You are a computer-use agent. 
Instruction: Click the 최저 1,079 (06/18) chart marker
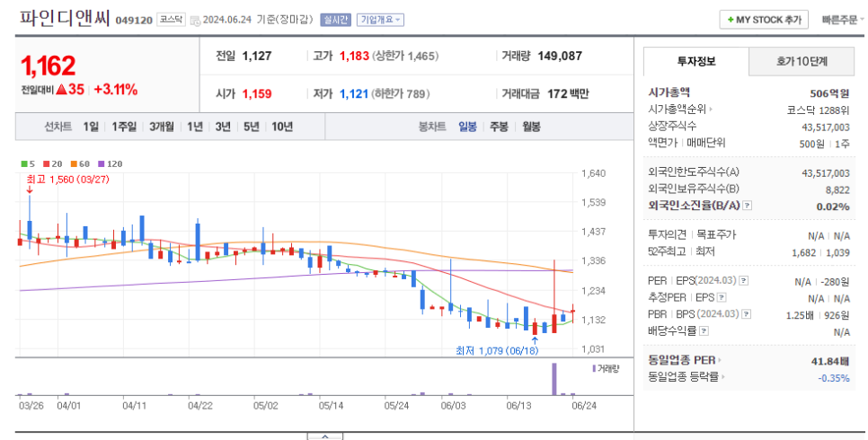point(497,350)
